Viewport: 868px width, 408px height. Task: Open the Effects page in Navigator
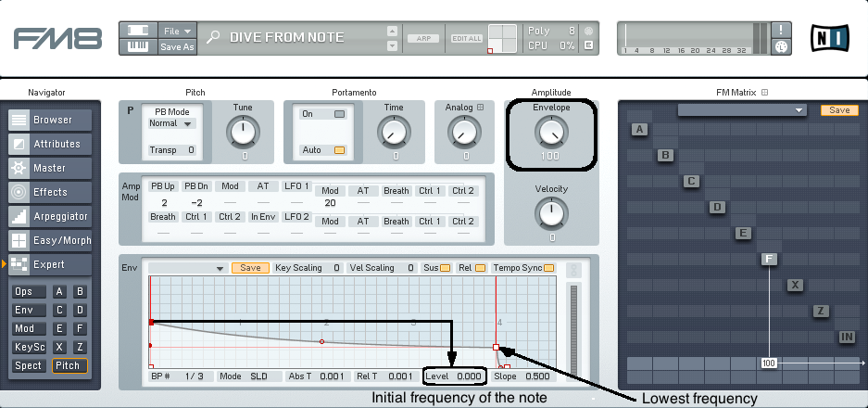50,192
